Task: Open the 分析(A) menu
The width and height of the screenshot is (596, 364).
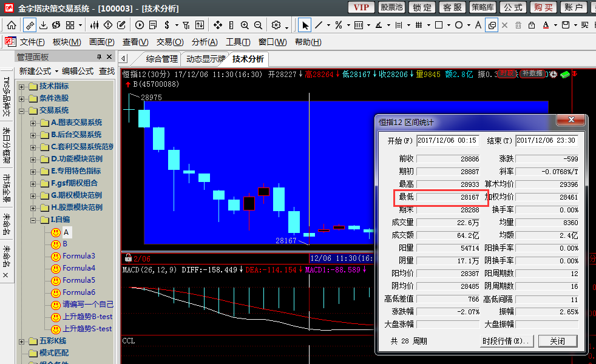Action: point(204,42)
